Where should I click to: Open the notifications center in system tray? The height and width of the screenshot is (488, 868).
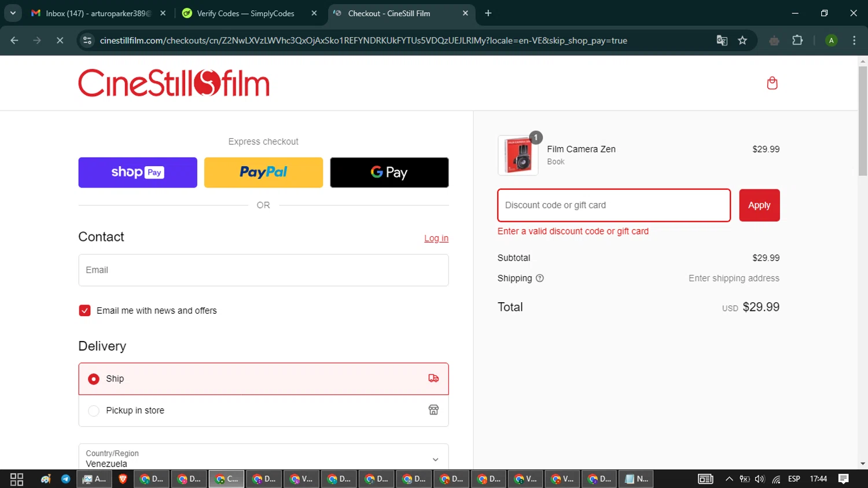coord(844,479)
